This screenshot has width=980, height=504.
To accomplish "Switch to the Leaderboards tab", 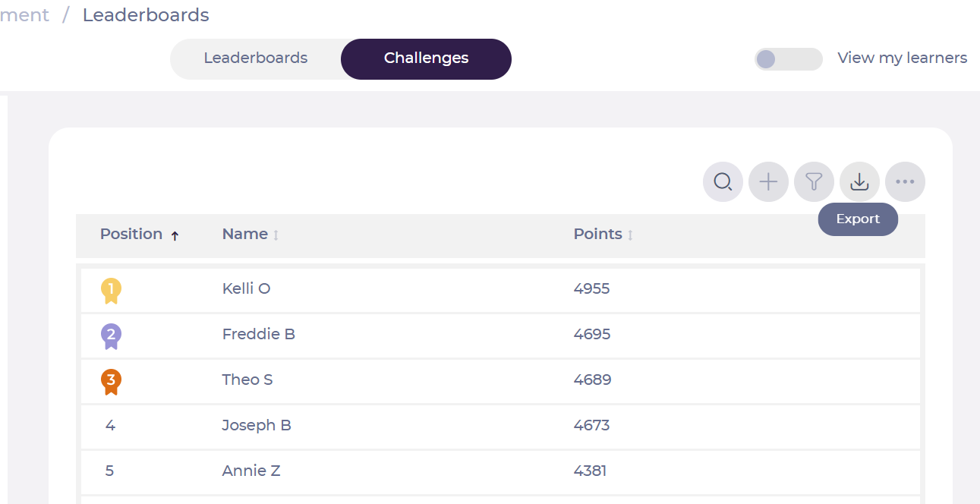I will point(256,58).
